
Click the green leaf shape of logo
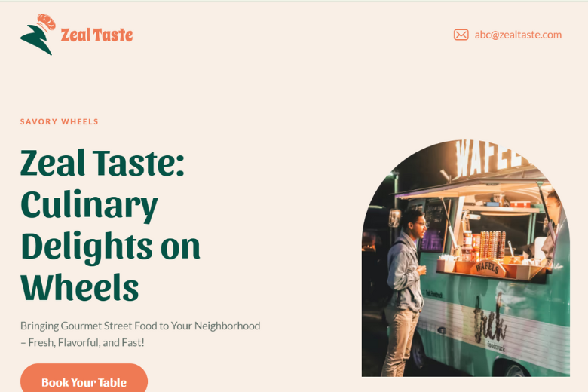point(36,41)
